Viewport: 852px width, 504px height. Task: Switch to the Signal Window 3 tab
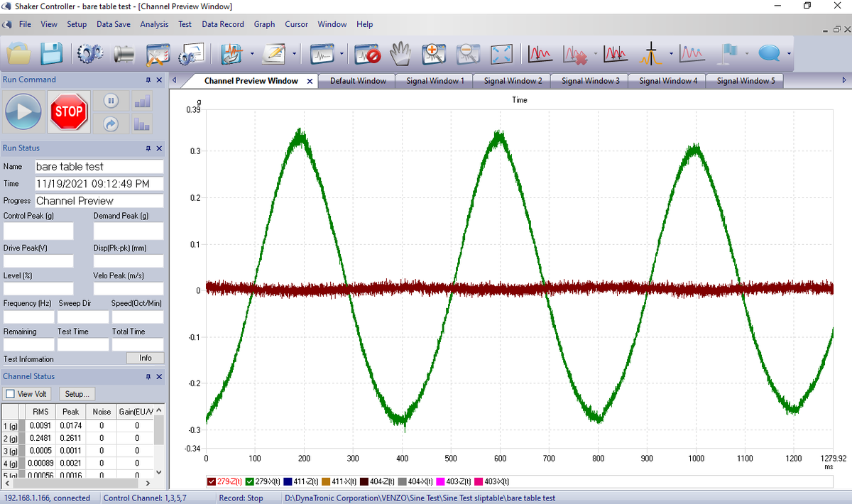point(591,81)
